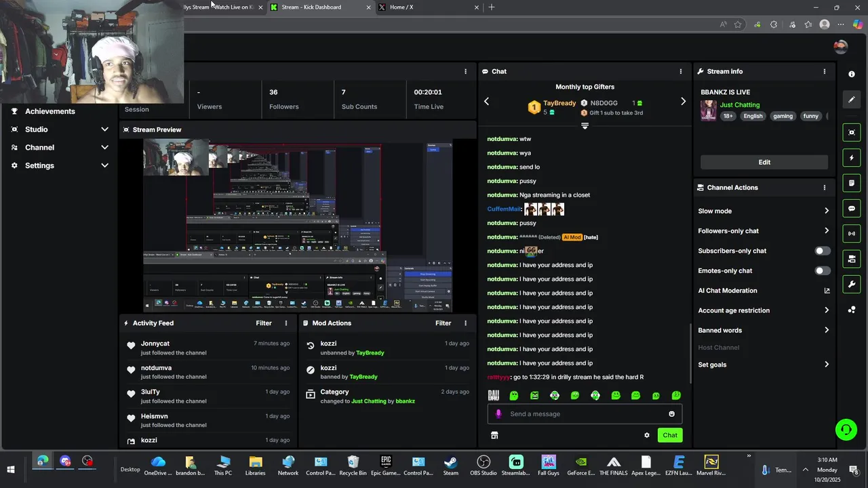868x488 pixels.
Task: Click the pencil edit icon in right sidebar
Action: 852,100
